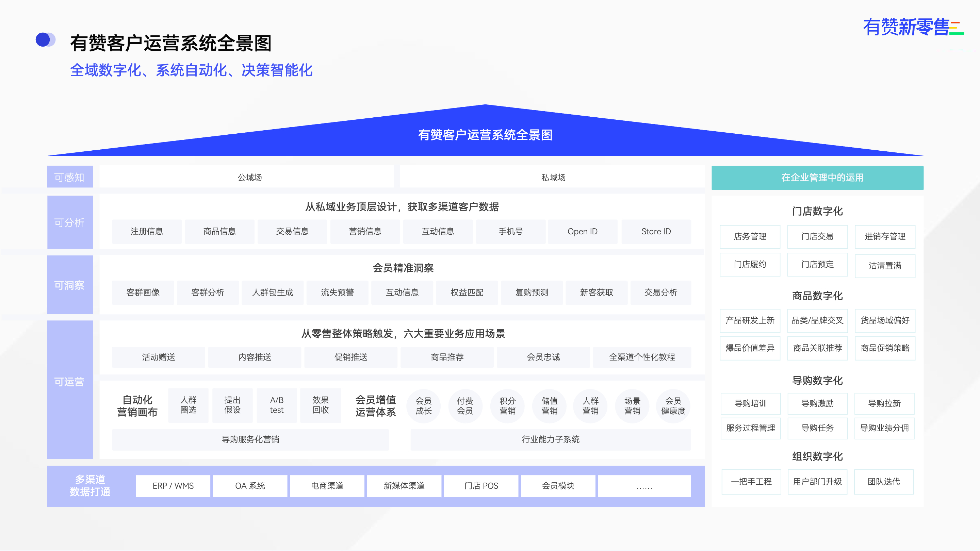
Task: Click the 流失预警 box
Action: [x=337, y=293]
